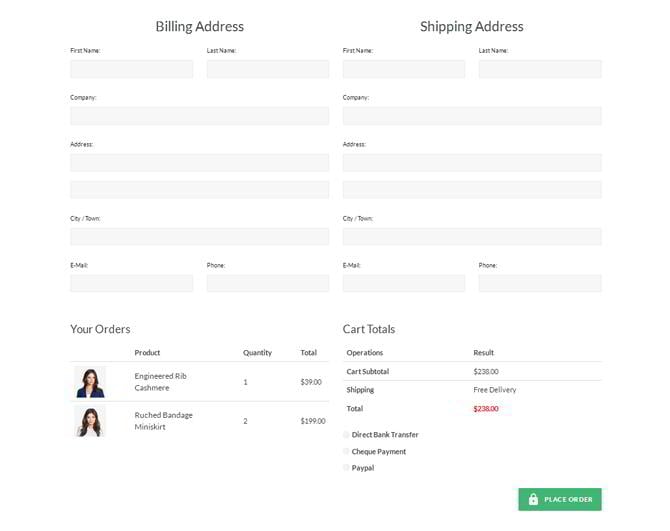
Task: Focus the Billing First Name field
Action: [x=131, y=69]
